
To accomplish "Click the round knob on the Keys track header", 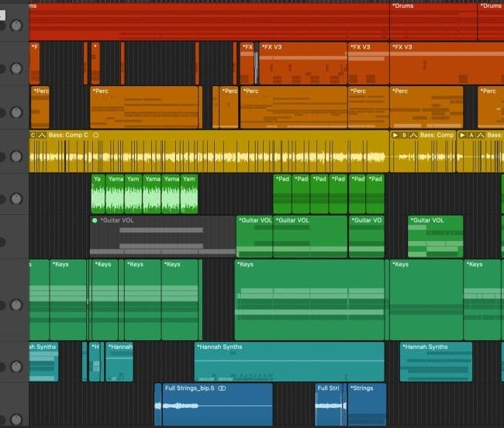I will click(x=16, y=305).
